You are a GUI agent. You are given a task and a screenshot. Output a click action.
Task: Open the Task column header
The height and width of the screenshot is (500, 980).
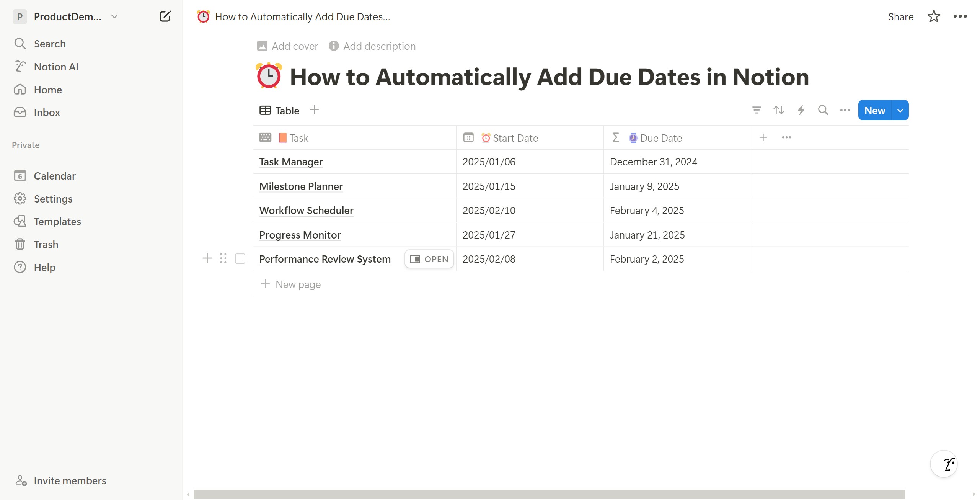coord(354,138)
